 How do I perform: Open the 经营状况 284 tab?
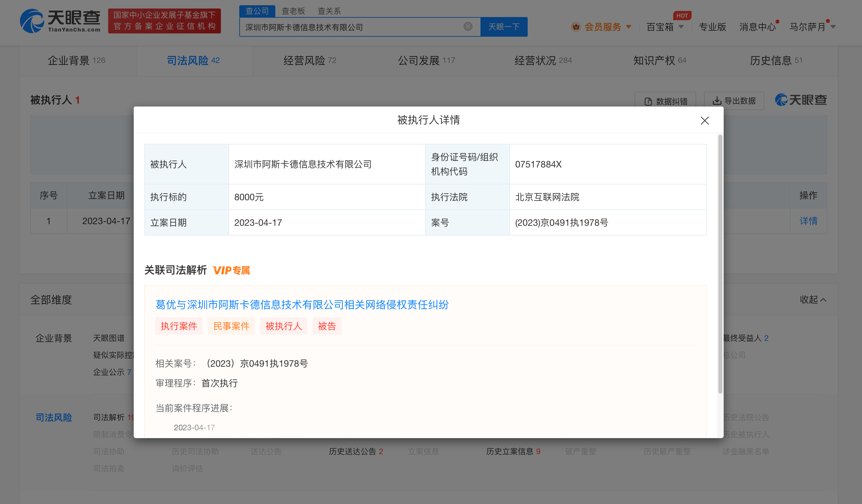(543, 61)
